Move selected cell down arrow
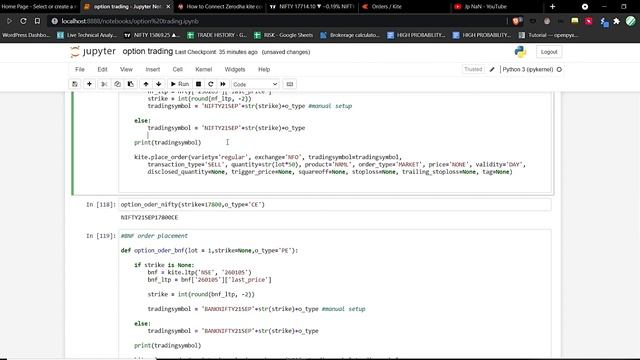The image size is (640, 360). coord(159,84)
